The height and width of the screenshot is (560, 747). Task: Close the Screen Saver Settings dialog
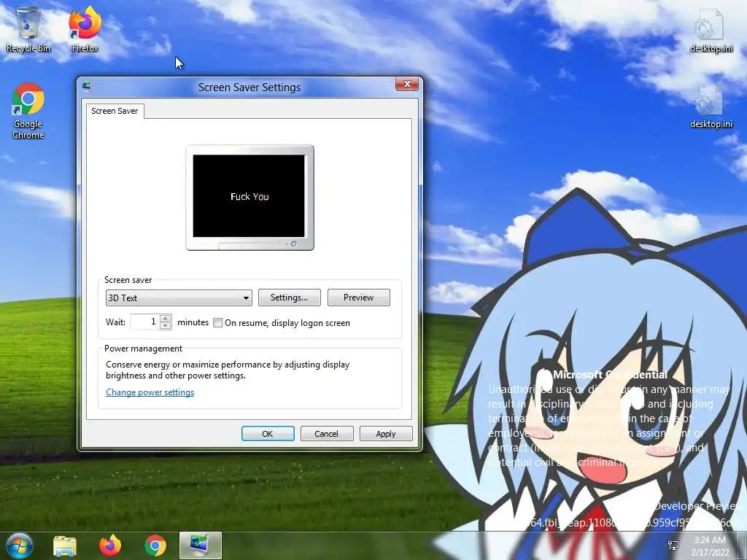(x=407, y=85)
